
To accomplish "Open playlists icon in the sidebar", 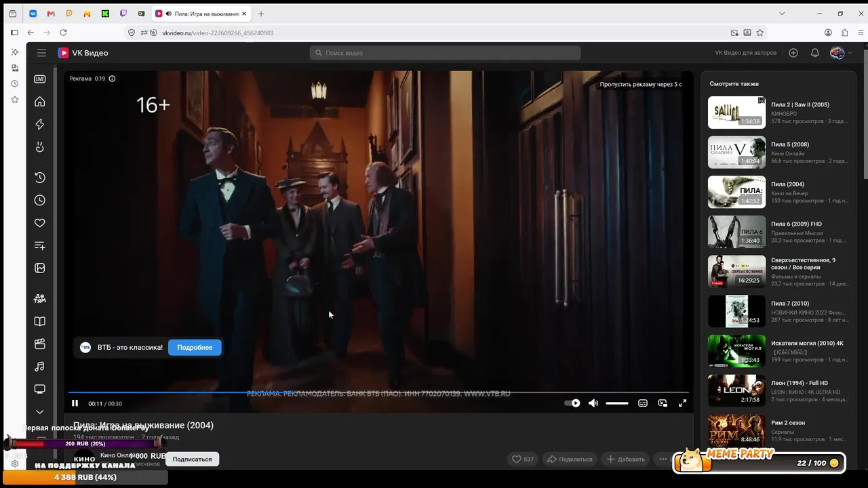I will (x=40, y=246).
